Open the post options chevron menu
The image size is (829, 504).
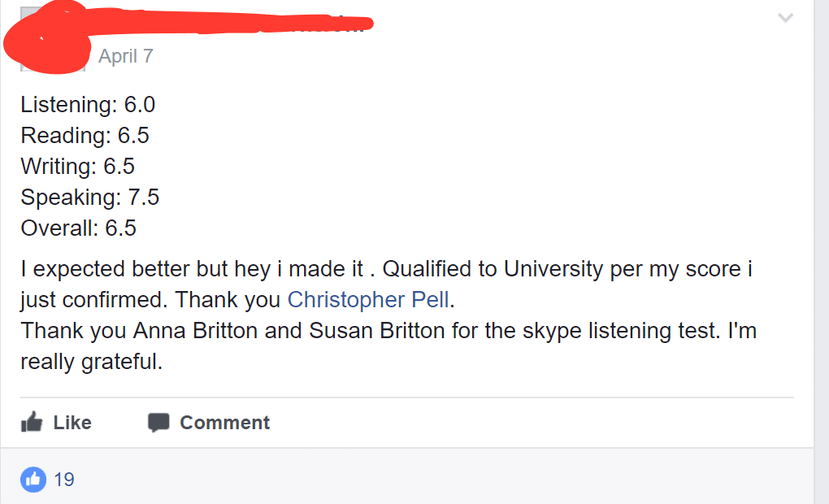[785, 18]
